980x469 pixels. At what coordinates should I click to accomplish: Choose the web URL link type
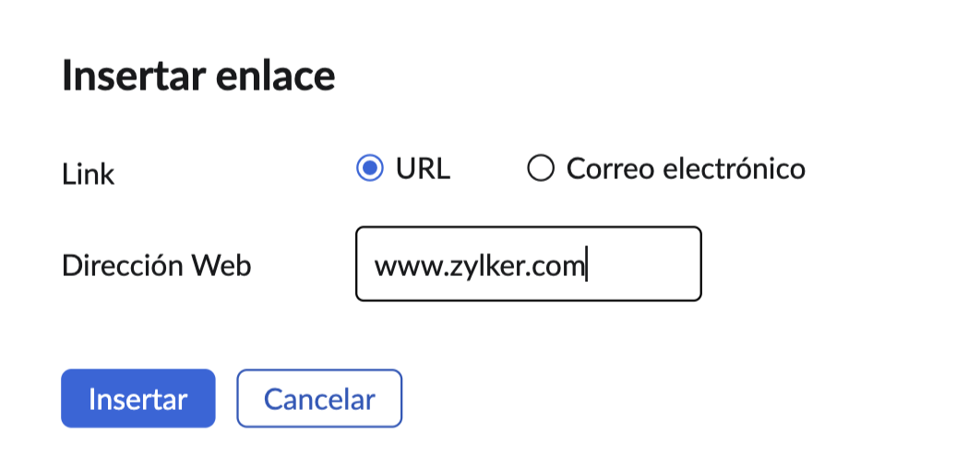[369, 169]
